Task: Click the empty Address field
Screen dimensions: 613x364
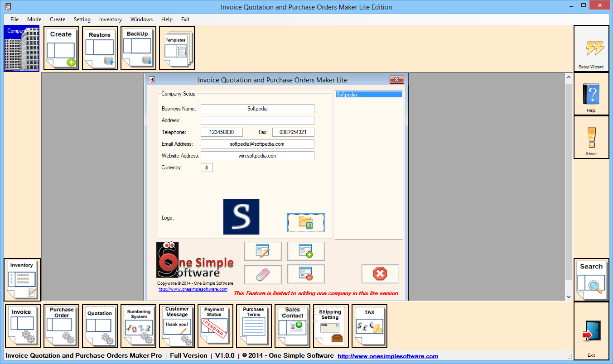Action: [257, 120]
